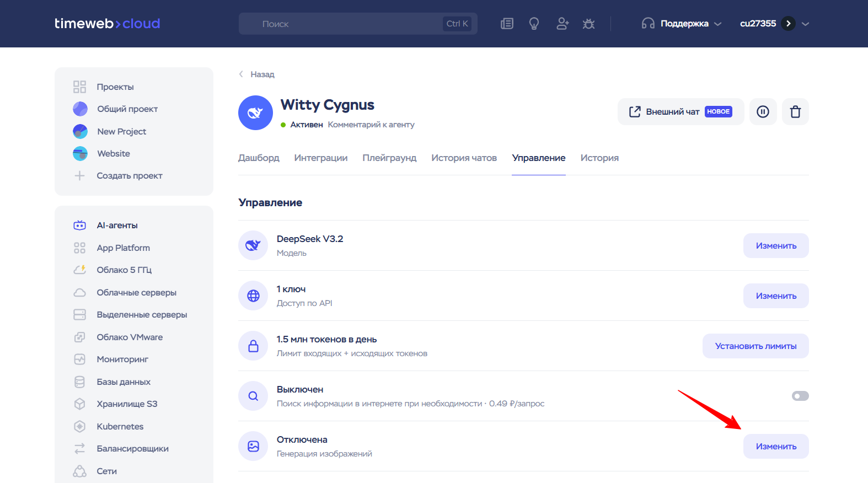
Task: Pause the agent with pause icon
Action: 763,112
